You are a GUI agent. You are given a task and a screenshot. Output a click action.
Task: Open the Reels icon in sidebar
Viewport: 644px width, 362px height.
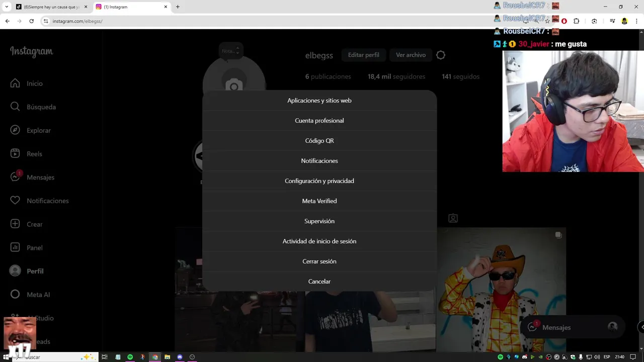coord(15,154)
